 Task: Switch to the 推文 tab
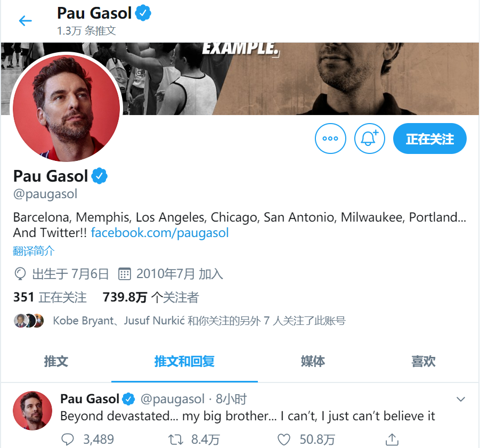click(x=56, y=361)
